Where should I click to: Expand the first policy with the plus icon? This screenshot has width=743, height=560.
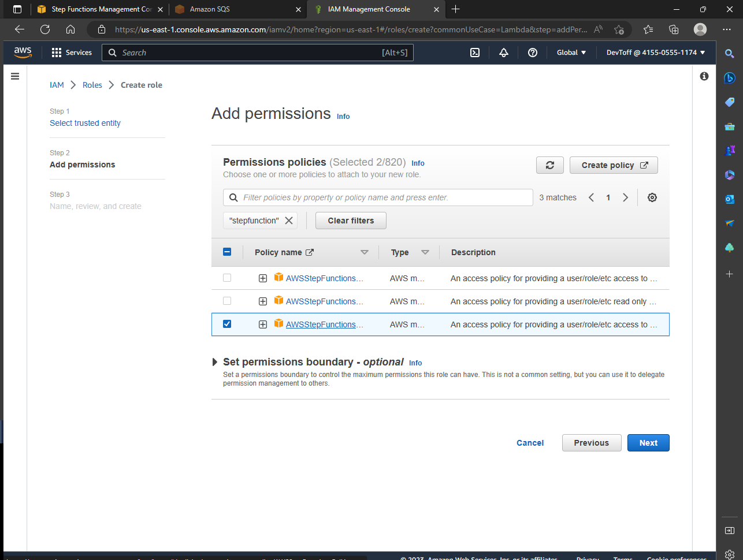coord(263,278)
